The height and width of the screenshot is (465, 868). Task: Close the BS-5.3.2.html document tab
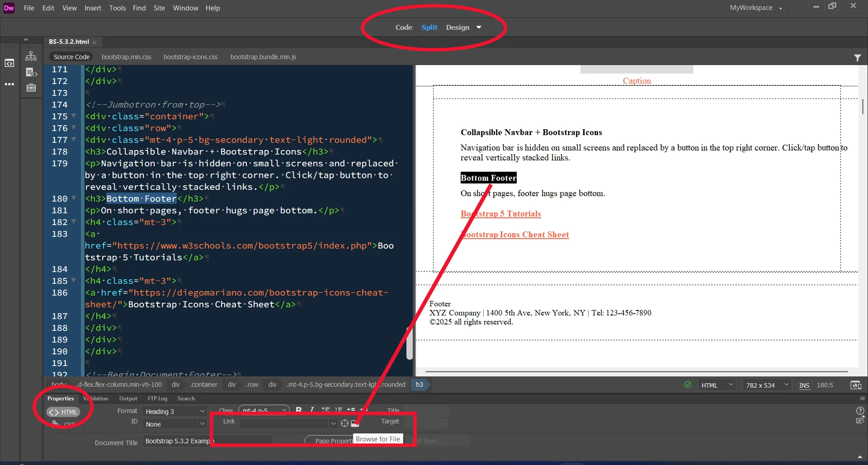pos(94,42)
